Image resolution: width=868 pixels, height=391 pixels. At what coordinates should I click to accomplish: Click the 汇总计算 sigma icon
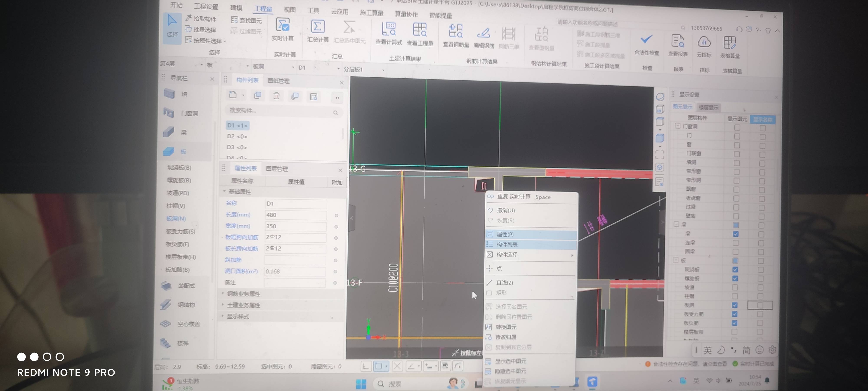point(318,26)
